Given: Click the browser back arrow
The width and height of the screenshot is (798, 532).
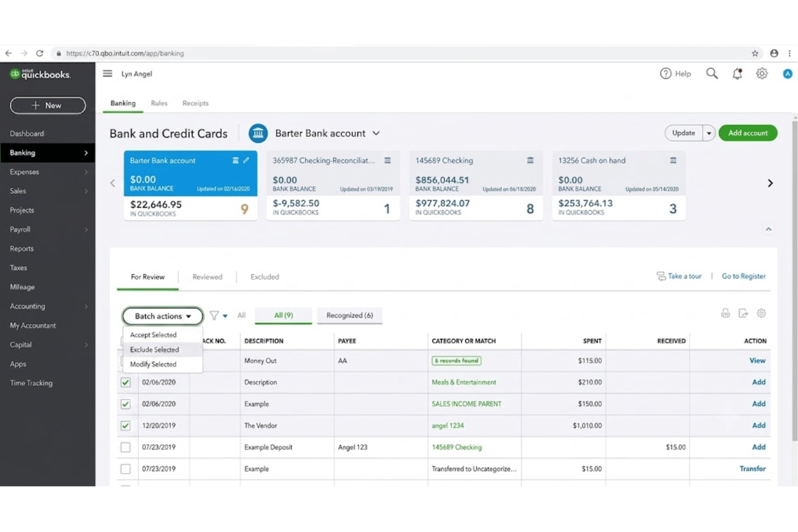Looking at the screenshot, I should 9,53.
